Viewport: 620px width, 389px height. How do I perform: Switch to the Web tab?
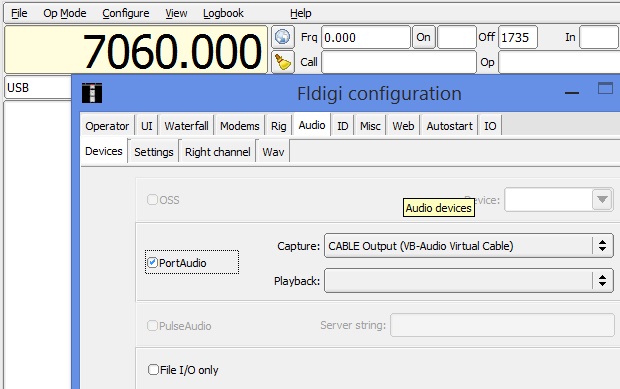[403, 126]
